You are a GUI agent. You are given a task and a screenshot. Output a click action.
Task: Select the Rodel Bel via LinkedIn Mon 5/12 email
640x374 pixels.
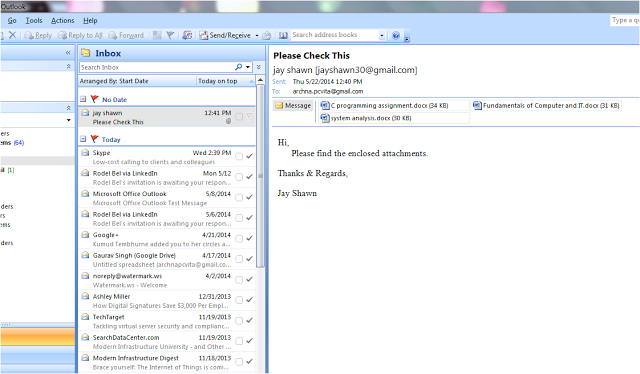tap(167, 178)
